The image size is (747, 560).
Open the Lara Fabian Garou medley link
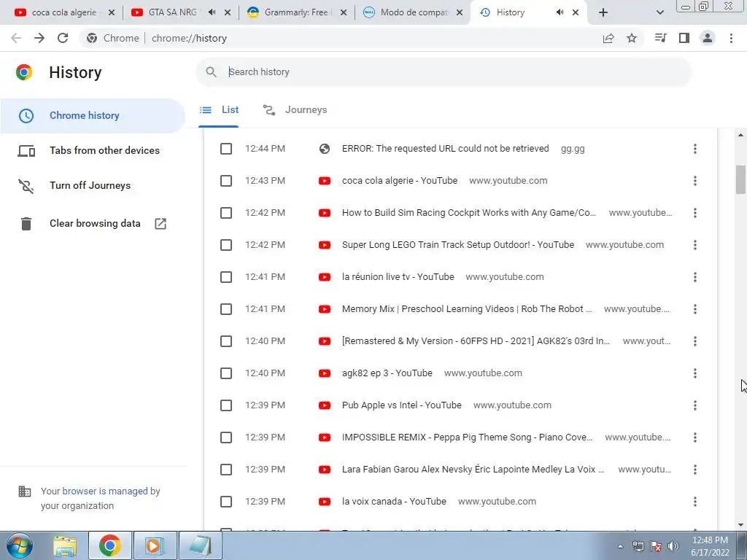[473, 470]
